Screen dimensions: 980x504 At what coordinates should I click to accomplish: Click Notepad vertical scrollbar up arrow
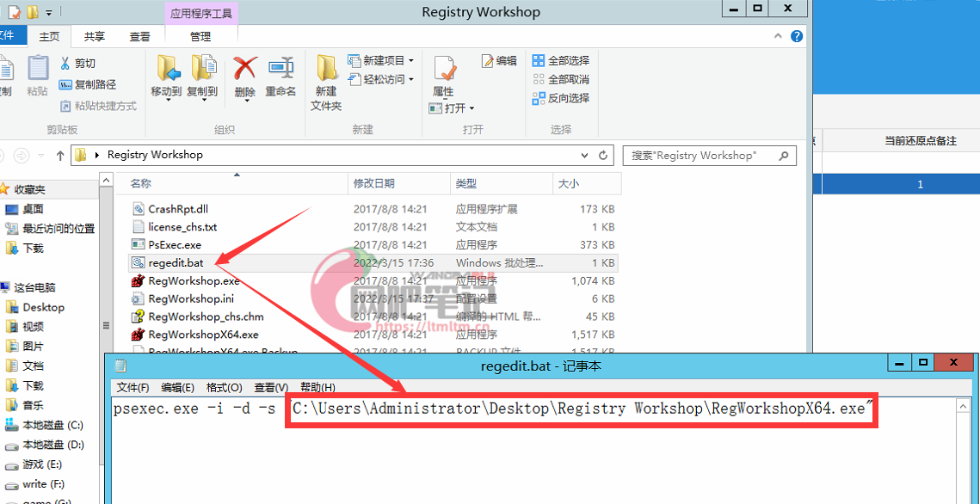click(x=963, y=405)
